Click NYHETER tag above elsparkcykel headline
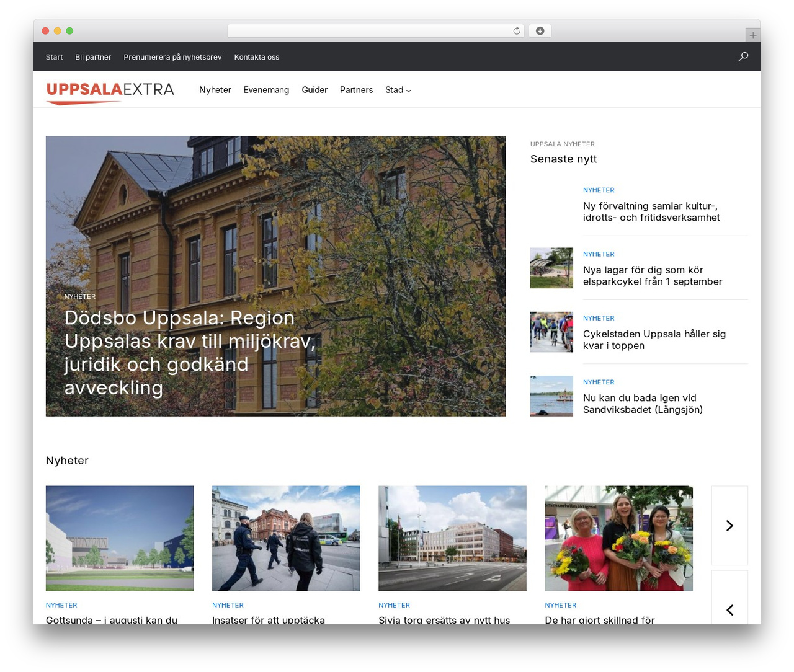This screenshot has width=794, height=672. click(599, 254)
